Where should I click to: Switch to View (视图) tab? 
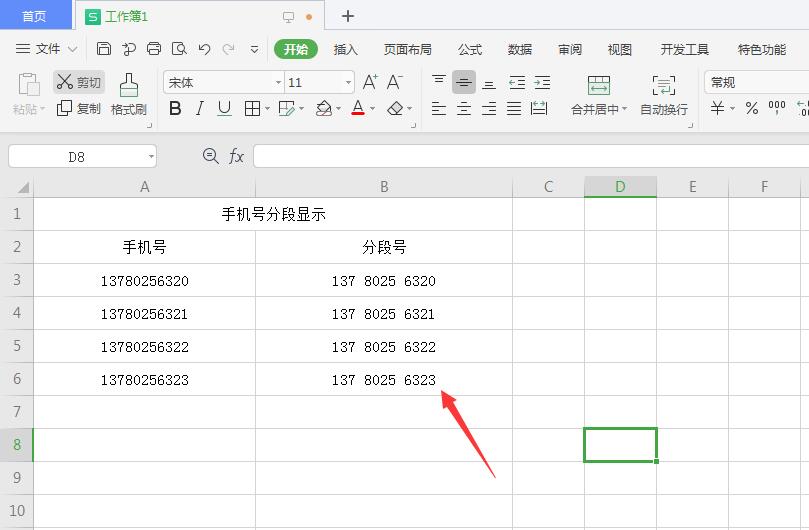pos(620,50)
